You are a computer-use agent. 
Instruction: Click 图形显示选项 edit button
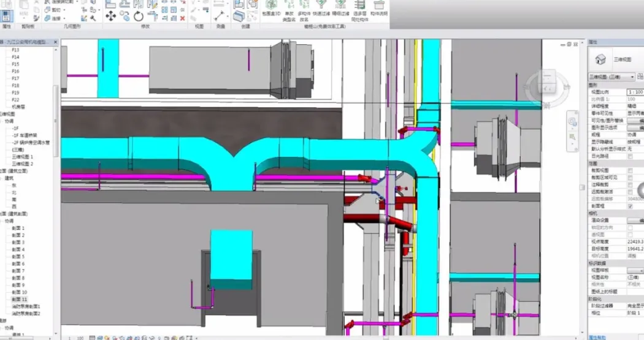(635, 127)
